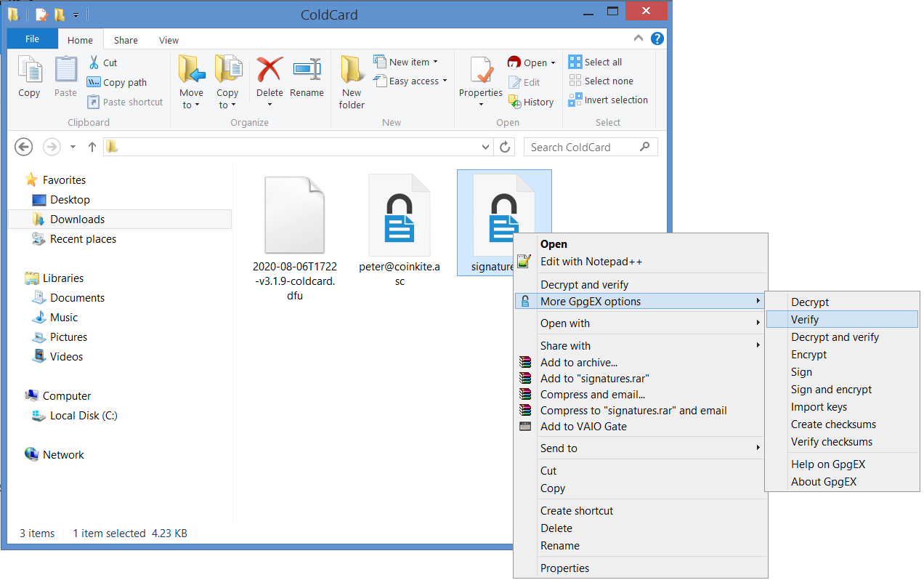The width and height of the screenshot is (924, 580).
Task: Click the quick access Properties icon in title bar
Action: pyautogui.click(x=41, y=15)
